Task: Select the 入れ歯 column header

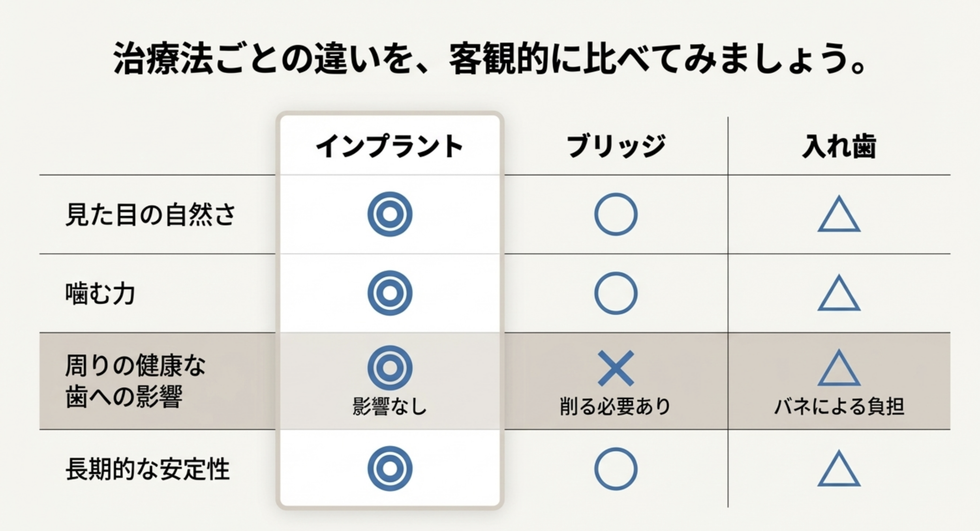Action: (x=839, y=146)
